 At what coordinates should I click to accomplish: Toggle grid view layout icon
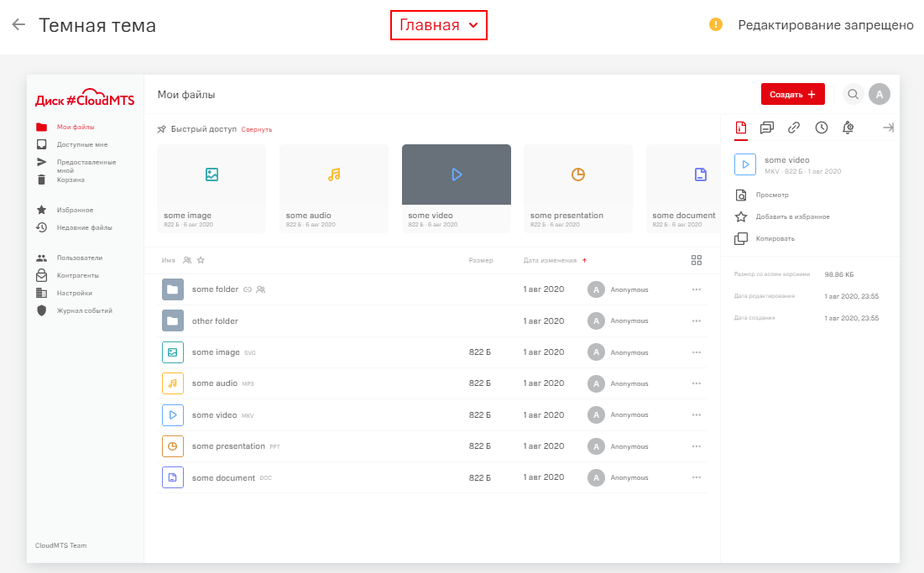[696, 260]
